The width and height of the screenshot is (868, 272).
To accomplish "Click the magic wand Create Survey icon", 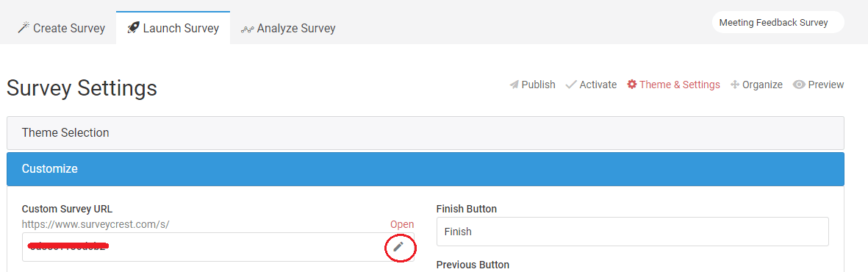I will coord(24,28).
